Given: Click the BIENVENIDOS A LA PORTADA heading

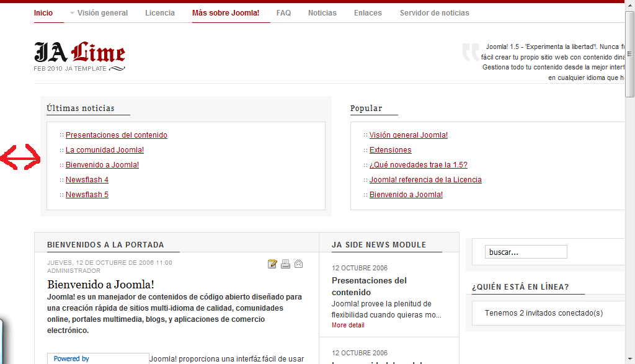Looking at the screenshot, I should [105, 244].
